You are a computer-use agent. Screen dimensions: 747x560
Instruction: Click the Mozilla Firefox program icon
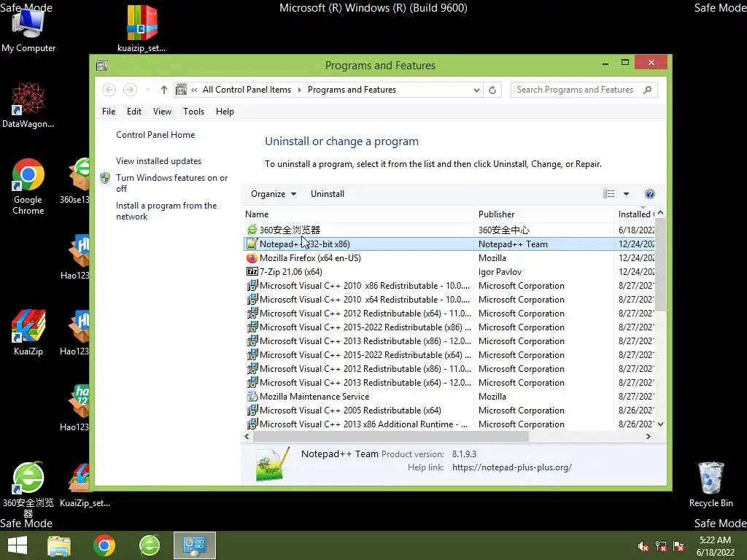252,257
